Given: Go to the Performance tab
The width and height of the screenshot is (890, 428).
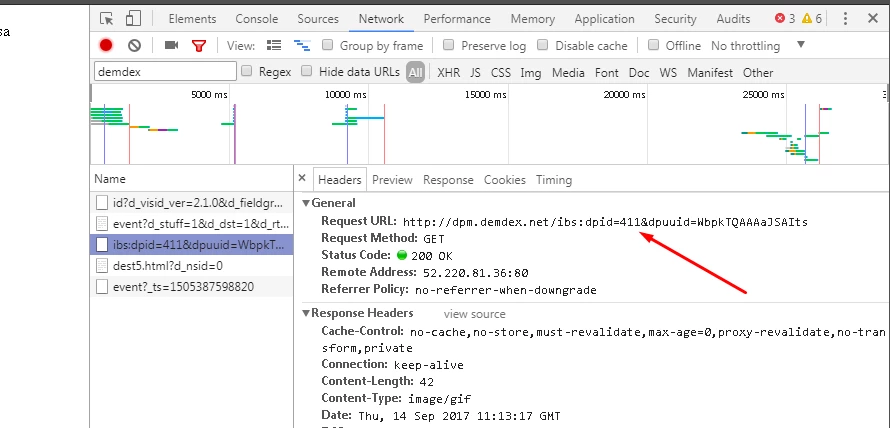Looking at the screenshot, I should pyautogui.click(x=457, y=19).
